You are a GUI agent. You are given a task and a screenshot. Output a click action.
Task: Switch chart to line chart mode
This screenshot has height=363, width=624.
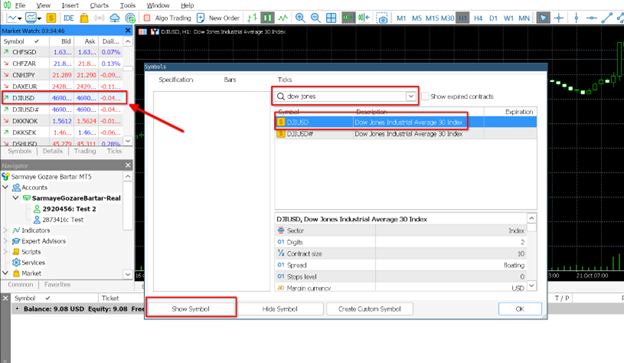pos(283,18)
